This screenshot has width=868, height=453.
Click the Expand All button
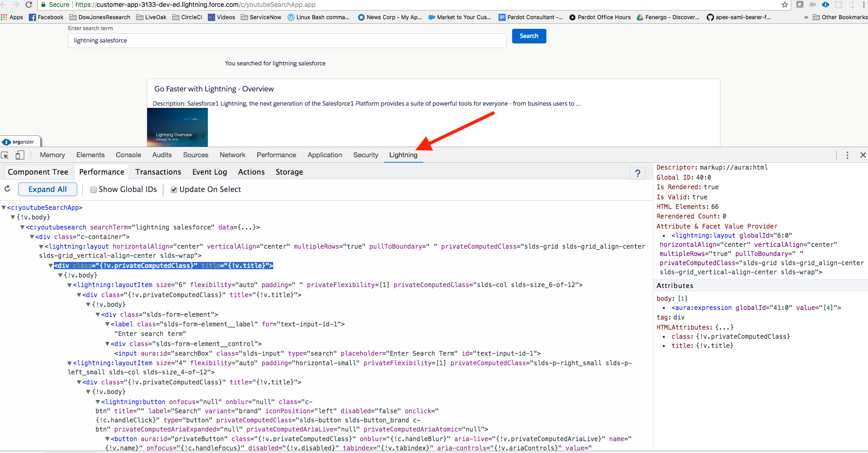click(x=48, y=189)
